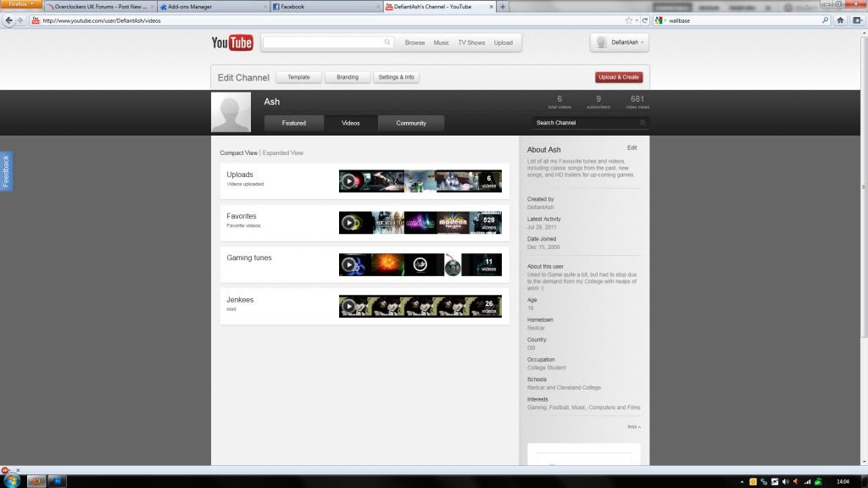Play all videos in the Uploads playlist
The width and height of the screenshot is (868, 488).
(x=348, y=181)
